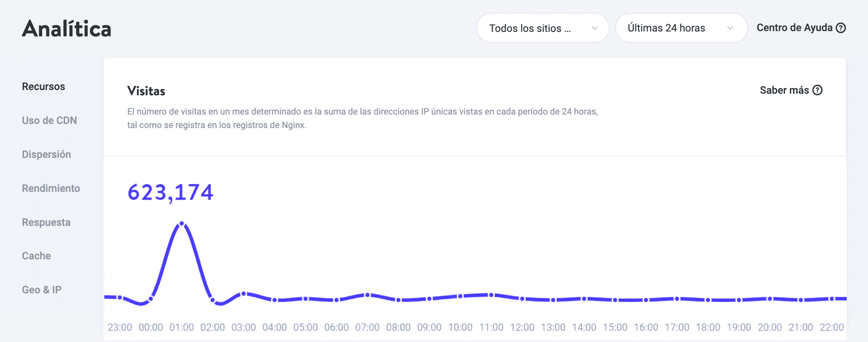Image resolution: width=868 pixels, height=342 pixels.
Task: Open the Respuesta analytics tab
Action: coord(46,223)
